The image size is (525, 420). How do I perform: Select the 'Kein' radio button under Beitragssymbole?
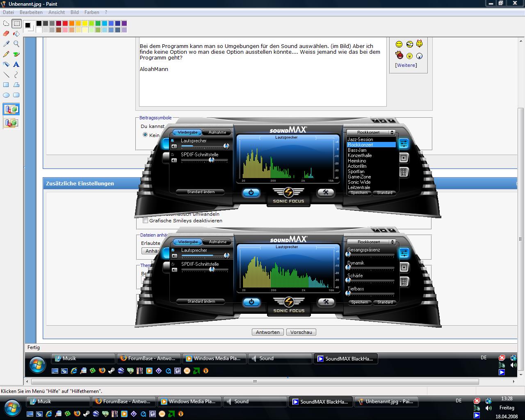[x=145, y=135]
